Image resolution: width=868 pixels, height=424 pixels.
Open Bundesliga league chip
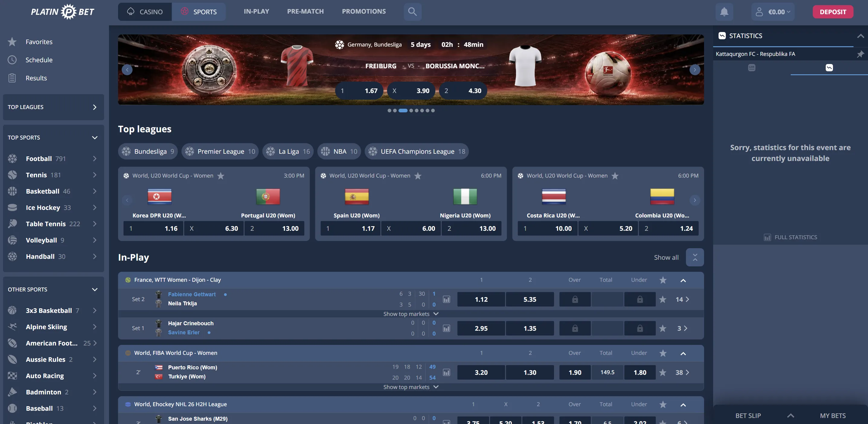point(148,151)
